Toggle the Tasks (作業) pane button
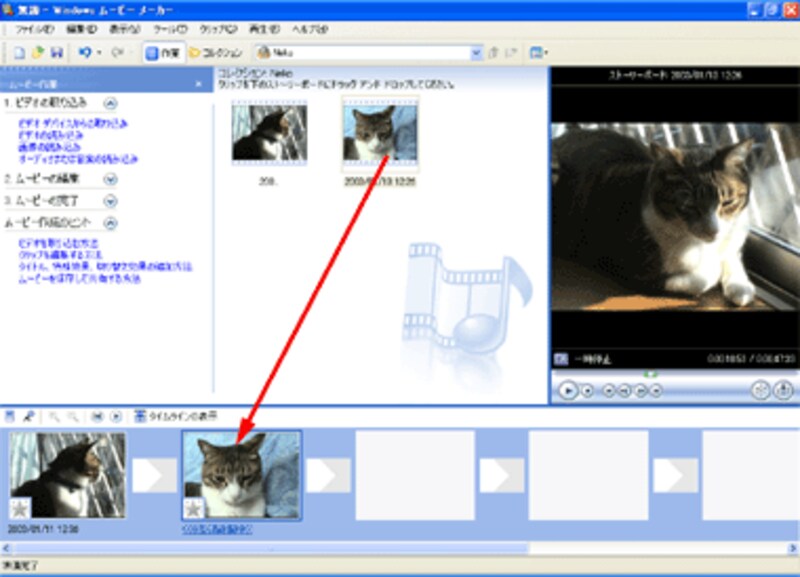 click(x=163, y=53)
